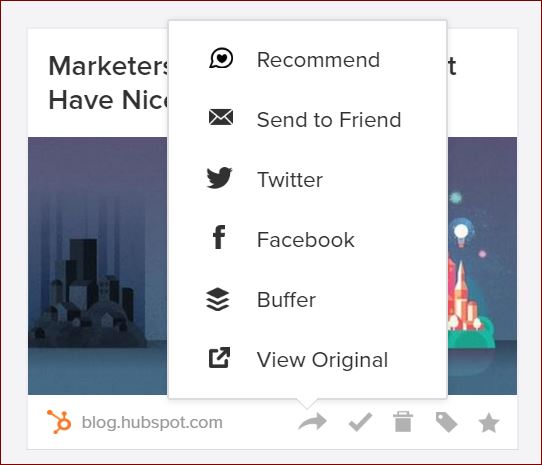542x465 pixels.
Task: Delete the article using trash icon
Action: click(x=403, y=421)
